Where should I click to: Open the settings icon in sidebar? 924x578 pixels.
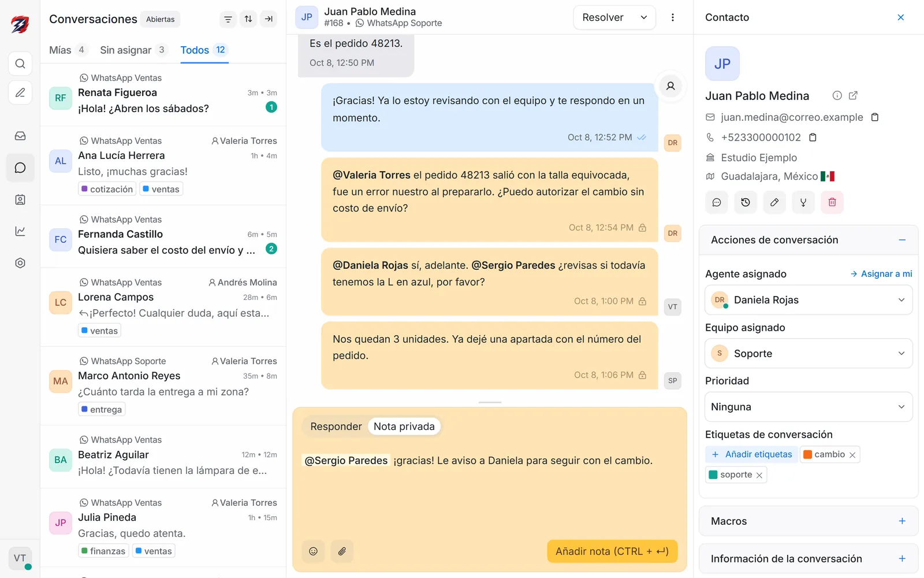(20, 263)
